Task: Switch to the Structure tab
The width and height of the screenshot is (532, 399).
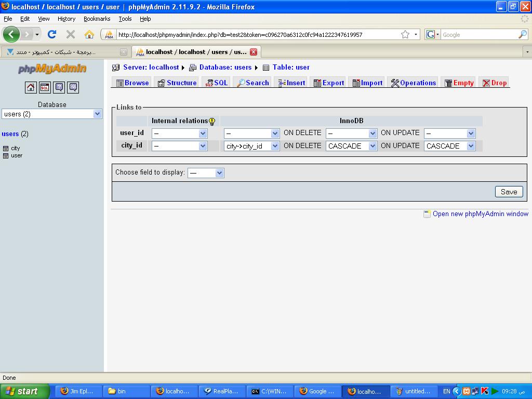Action: tap(177, 83)
